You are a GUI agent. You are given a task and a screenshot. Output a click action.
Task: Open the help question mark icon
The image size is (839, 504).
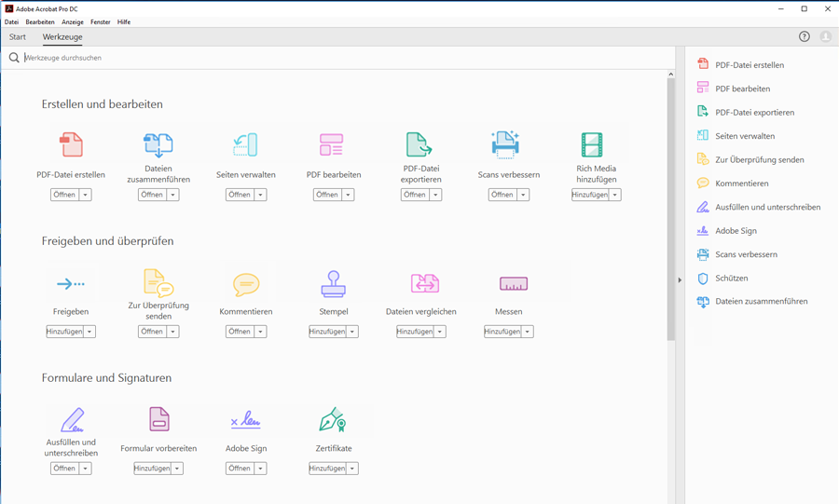(x=805, y=36)
